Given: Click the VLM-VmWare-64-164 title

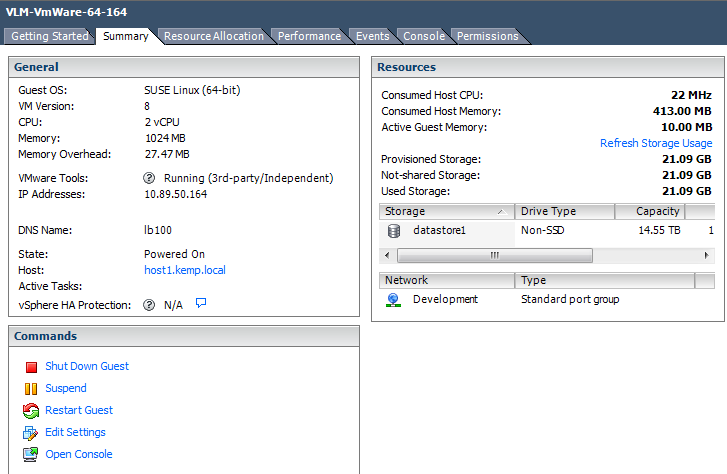Looking at the screenshot, I should coord(66,12).
